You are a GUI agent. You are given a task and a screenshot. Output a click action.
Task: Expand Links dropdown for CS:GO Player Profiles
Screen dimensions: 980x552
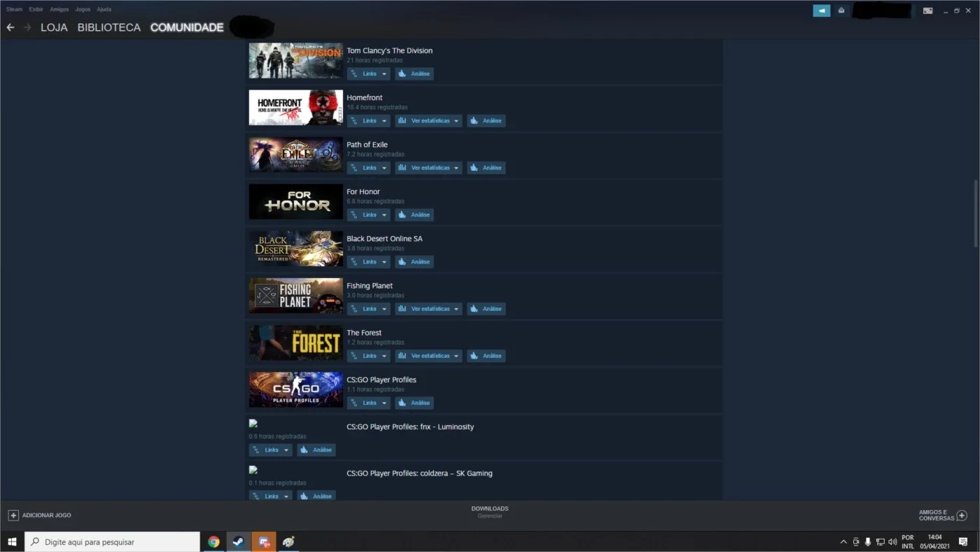point(368,402)
